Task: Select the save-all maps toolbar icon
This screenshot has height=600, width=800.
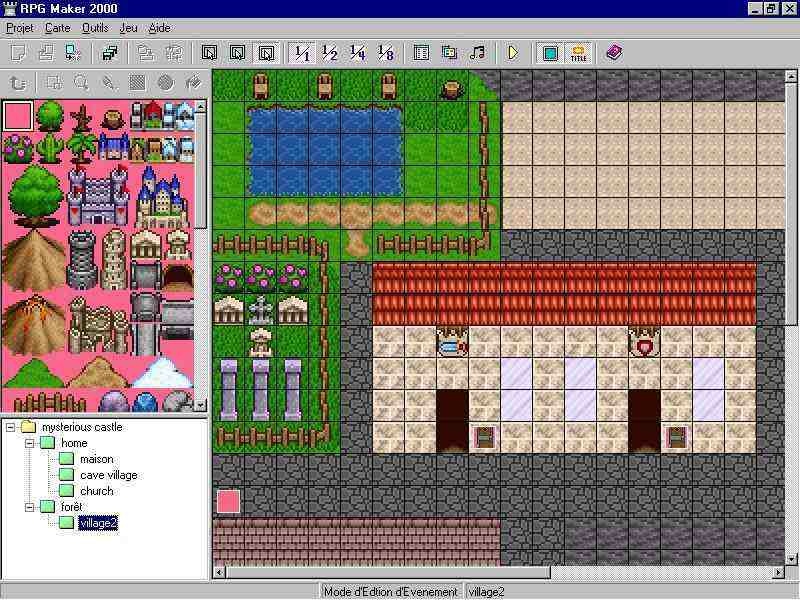Action: (110, 53)
